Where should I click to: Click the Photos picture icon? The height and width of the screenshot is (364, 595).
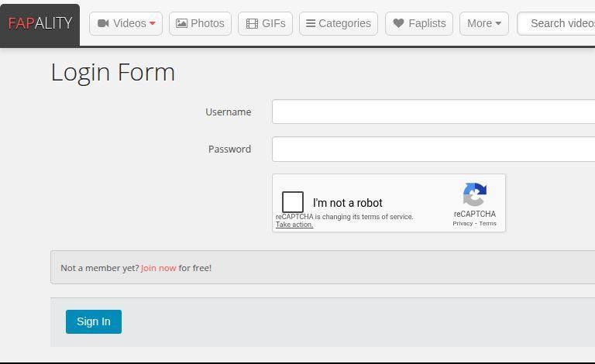click(x=182, y=23)
